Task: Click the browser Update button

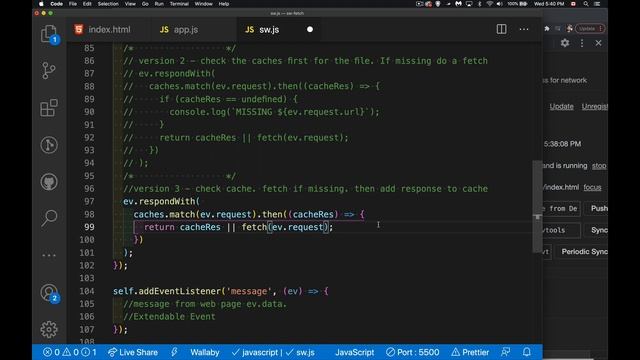Action: coord(590,29)
